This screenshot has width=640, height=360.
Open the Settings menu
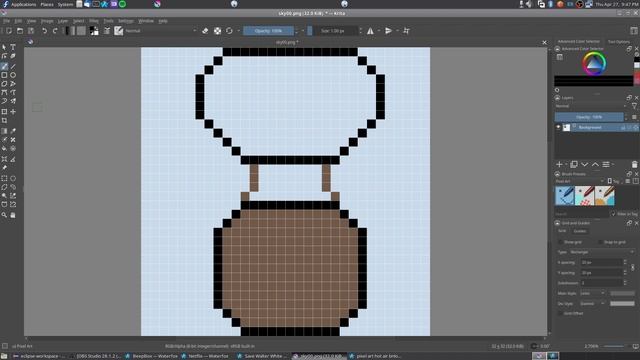click(x=126, y=21)
